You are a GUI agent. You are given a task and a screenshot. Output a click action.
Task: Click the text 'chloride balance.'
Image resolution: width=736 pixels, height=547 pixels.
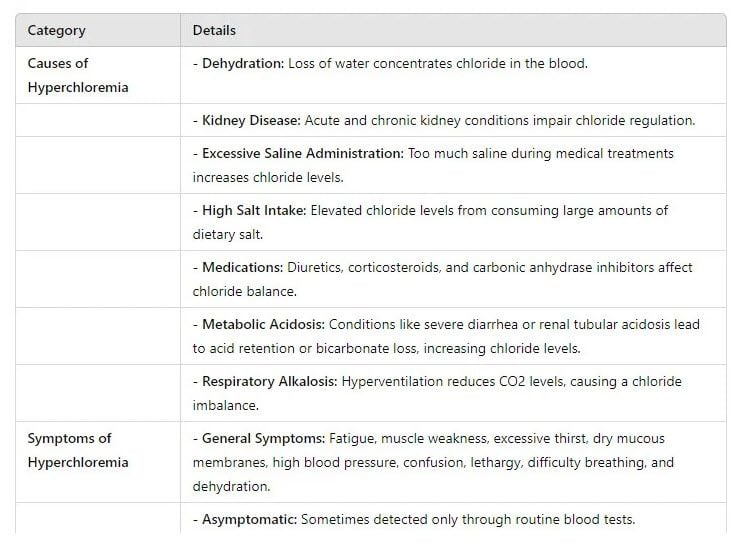[x=245, y=292]
